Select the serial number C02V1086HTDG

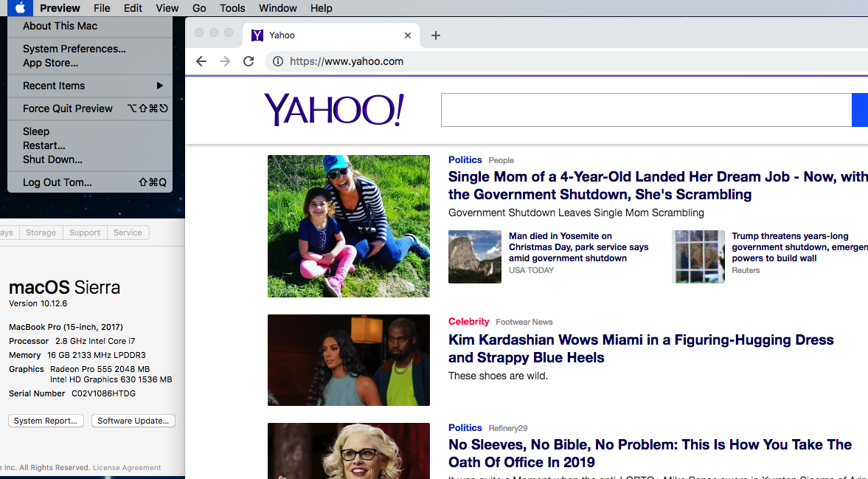coord(103,393)
